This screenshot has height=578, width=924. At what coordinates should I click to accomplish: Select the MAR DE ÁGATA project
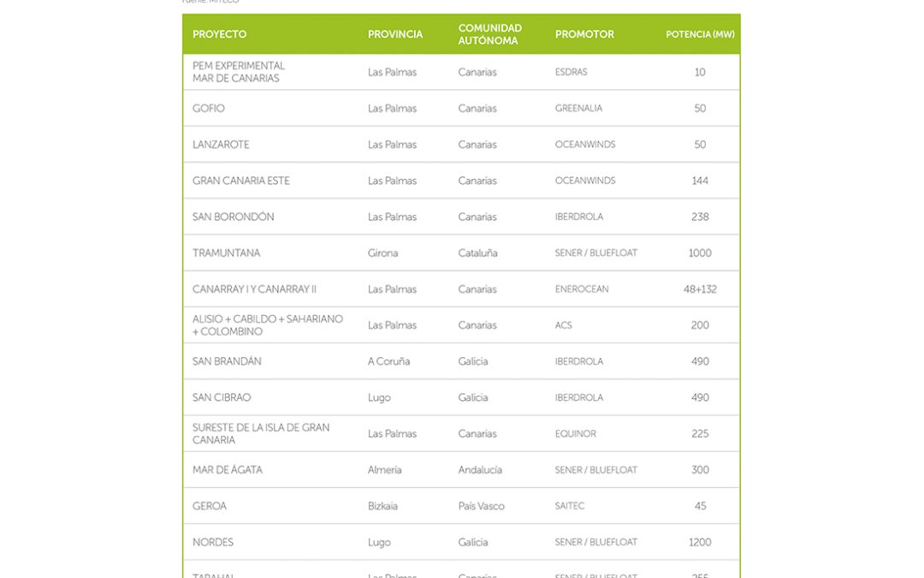coord(228,470)
